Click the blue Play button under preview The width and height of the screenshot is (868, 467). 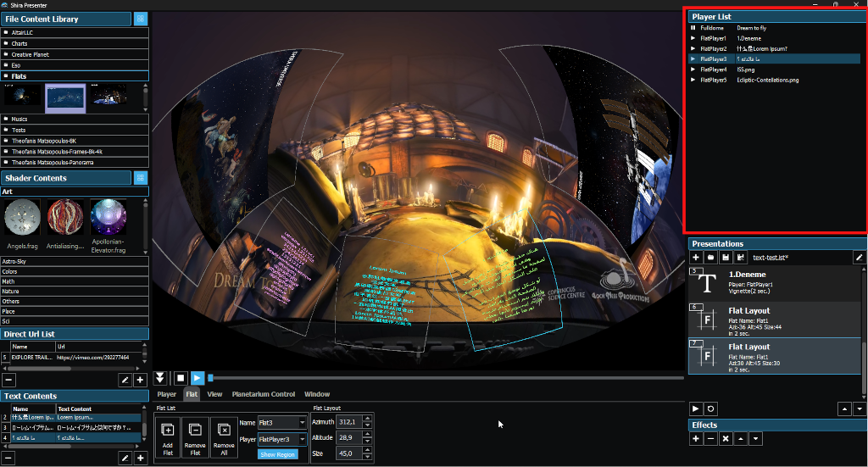click(x=197, y=378)
